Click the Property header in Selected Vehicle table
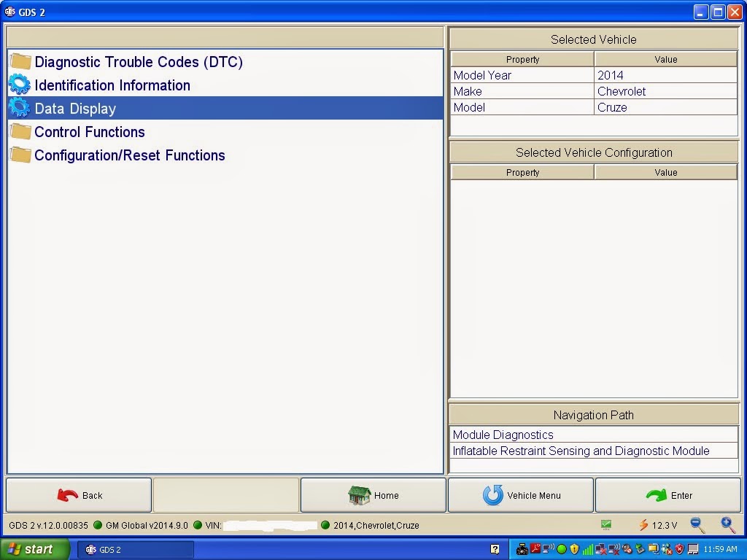 coord(522,60)
